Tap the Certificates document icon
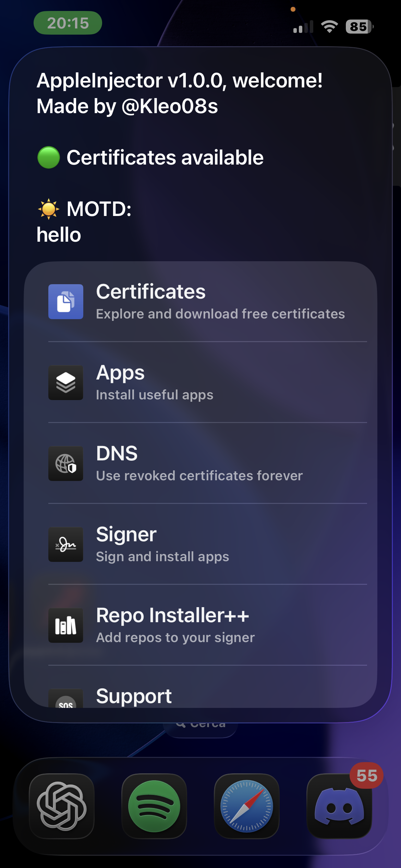Image resolution: width=401 pixels, height=868 pixels. coord(66,302)
